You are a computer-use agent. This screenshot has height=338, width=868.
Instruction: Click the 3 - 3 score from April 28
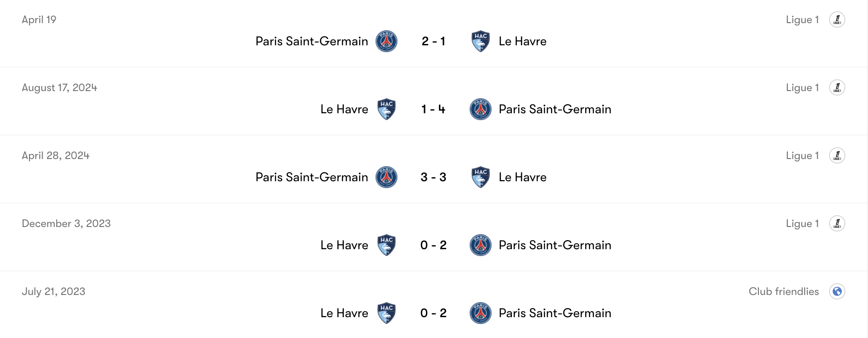pyautogui.click(x=433, y=177)
